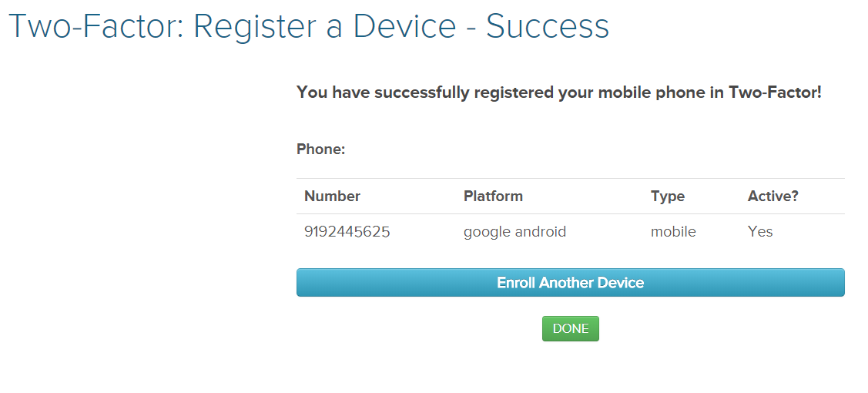Click the word google in Platform cell
This screenshot has width=868, height=393.
[x=485, y=232]
